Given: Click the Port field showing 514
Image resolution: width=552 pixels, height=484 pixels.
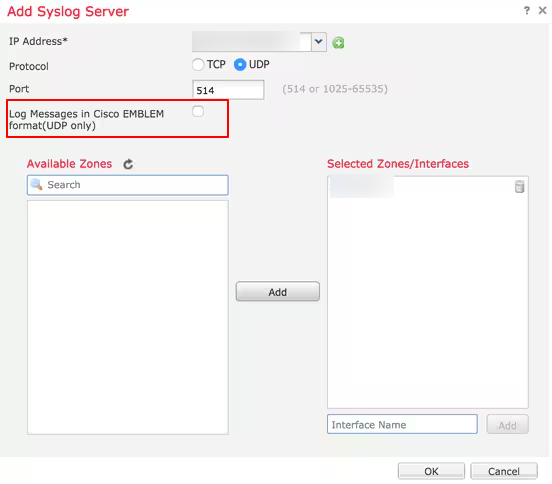Looking at the screenshot, I should pos(228,90).
